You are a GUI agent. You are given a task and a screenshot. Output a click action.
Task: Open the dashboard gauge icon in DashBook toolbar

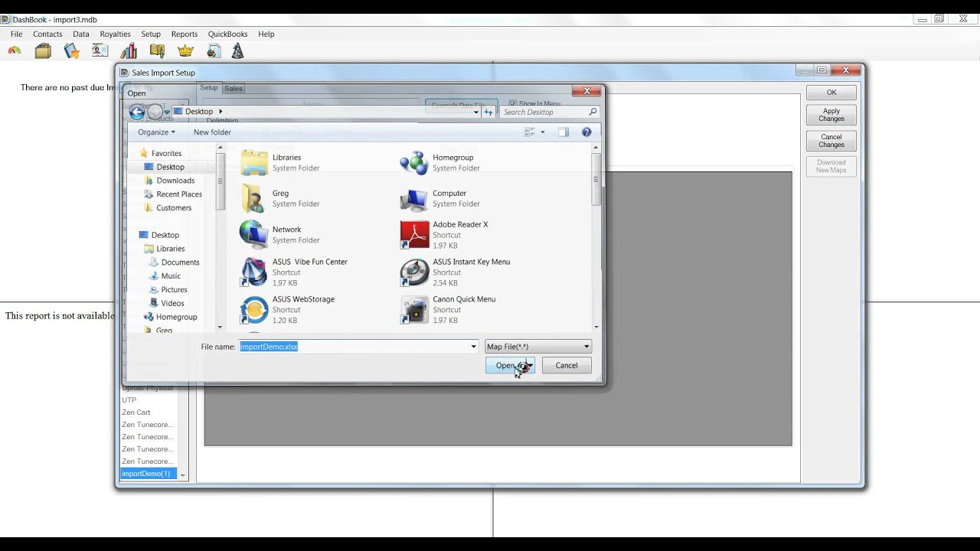tap(15, 51)
